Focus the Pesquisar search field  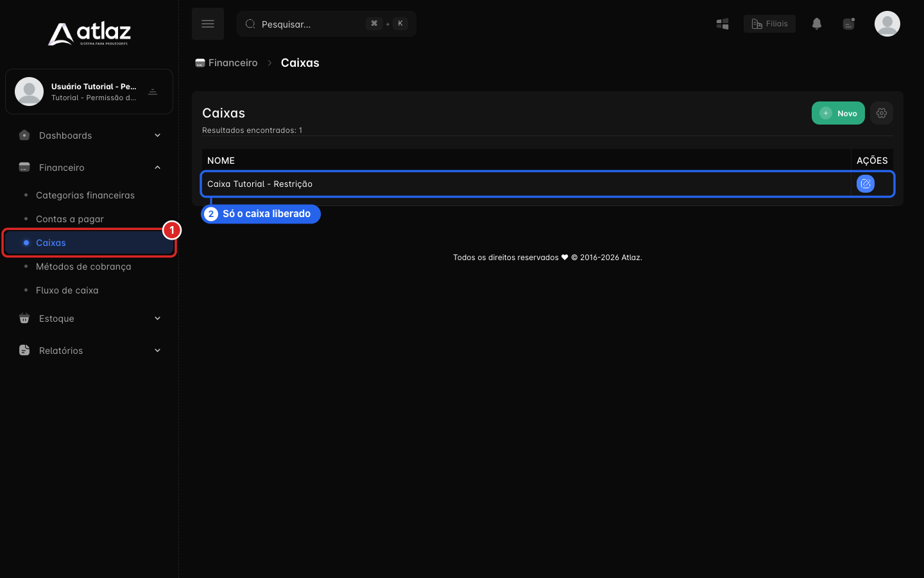pos(327,24)
